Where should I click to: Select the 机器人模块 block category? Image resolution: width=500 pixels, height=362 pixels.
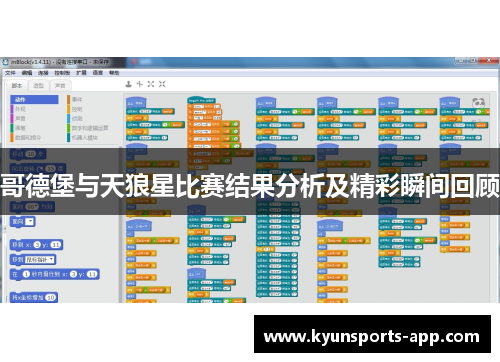click(x=83, y=137)
